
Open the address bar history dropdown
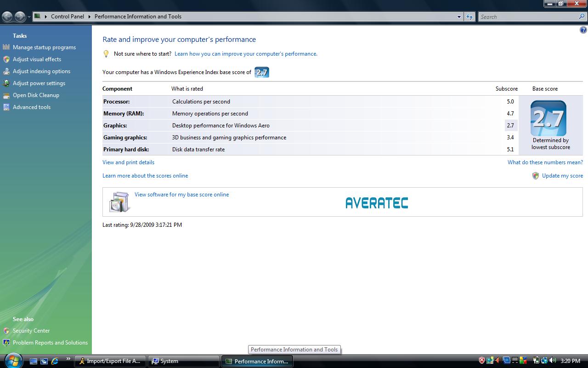(459, 17)
